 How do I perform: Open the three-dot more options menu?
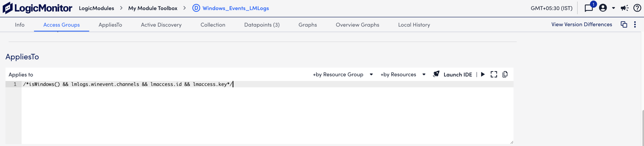click(x=635, y=24)
